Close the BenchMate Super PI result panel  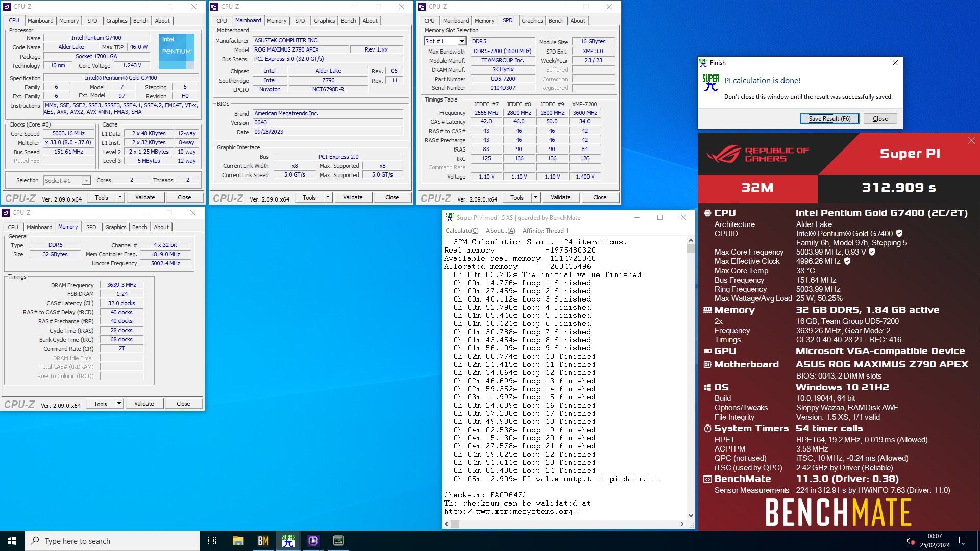point(971,141)
